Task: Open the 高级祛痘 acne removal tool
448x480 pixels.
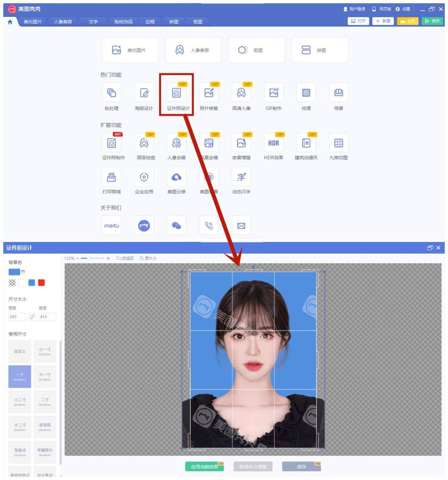Action: click(x=144, y=143)
